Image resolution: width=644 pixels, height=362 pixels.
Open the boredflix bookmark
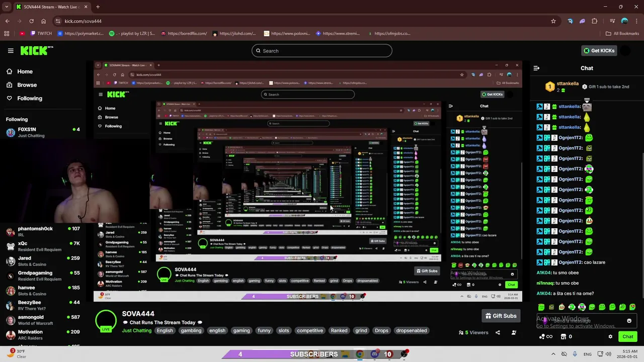coord(184,34)
